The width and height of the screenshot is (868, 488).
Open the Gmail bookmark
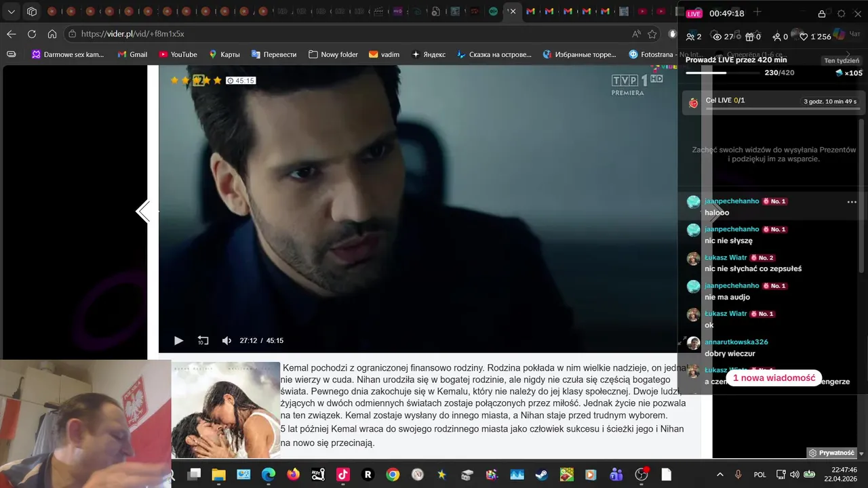[132, 54]
